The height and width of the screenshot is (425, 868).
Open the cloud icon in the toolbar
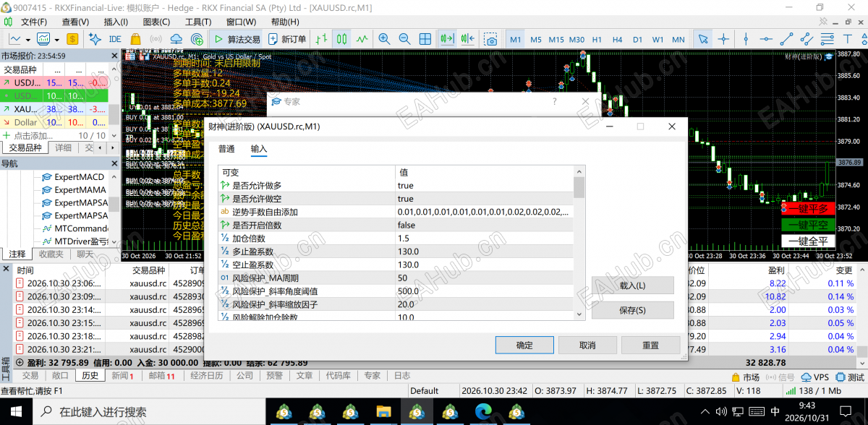176,39
